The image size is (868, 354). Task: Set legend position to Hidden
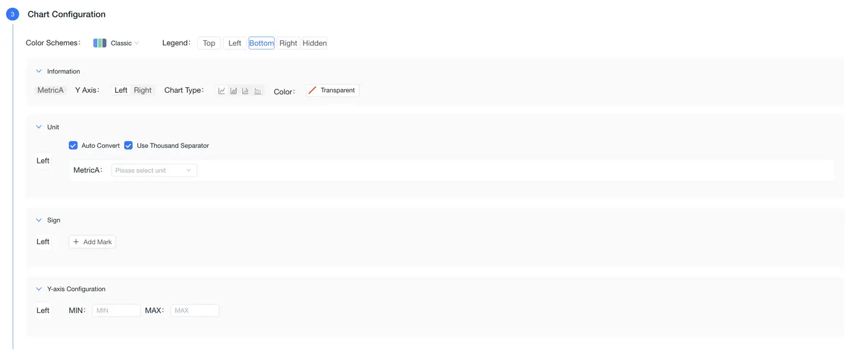[x=315, y=43]
